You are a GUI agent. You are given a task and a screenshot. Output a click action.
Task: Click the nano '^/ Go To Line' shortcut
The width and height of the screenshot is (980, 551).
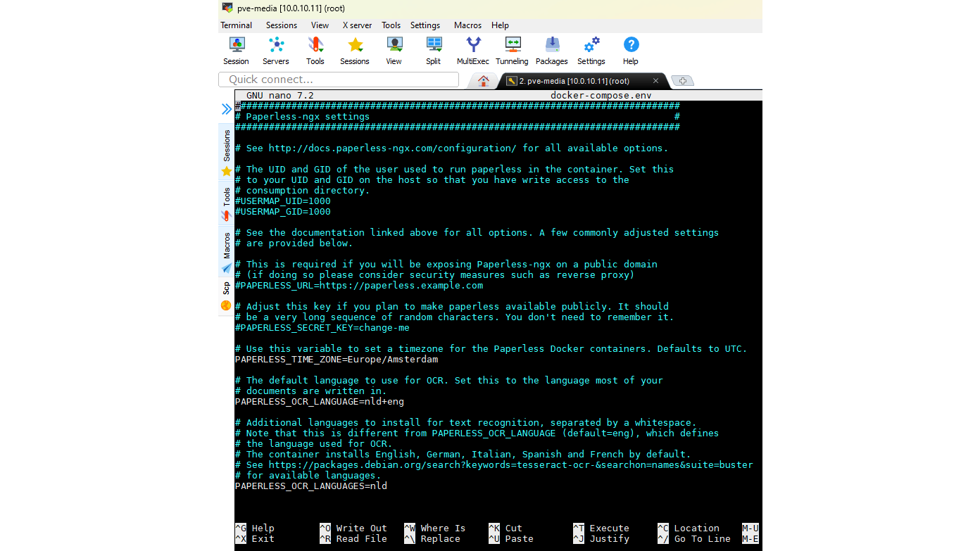(x=694, y=539)
